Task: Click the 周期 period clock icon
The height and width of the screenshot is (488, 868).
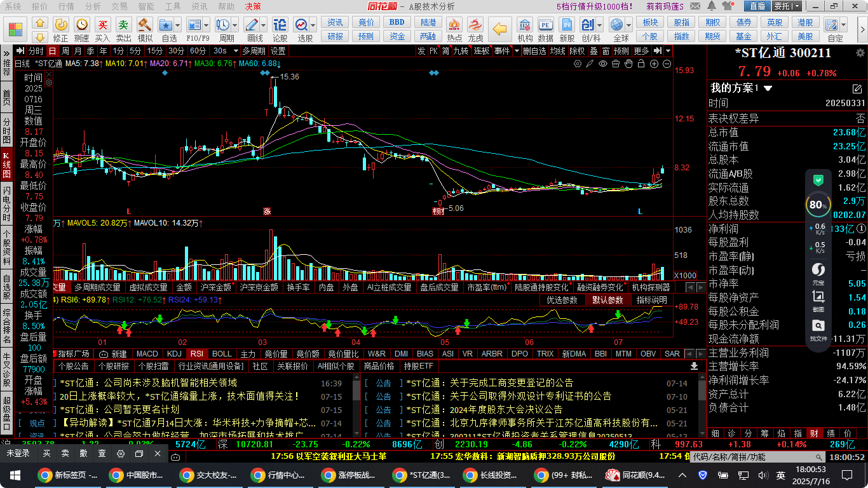Action: [222, 25]
